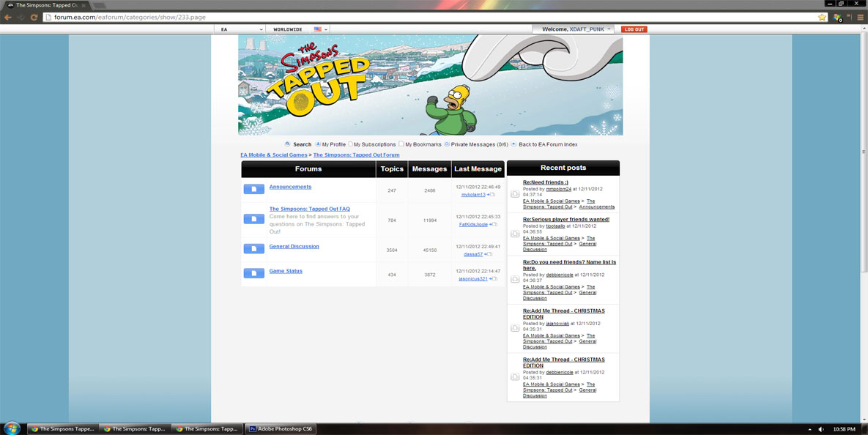Open Re:Do you need friends? Name list post
The width and height of the screenshot is (868, 435).
570,265
